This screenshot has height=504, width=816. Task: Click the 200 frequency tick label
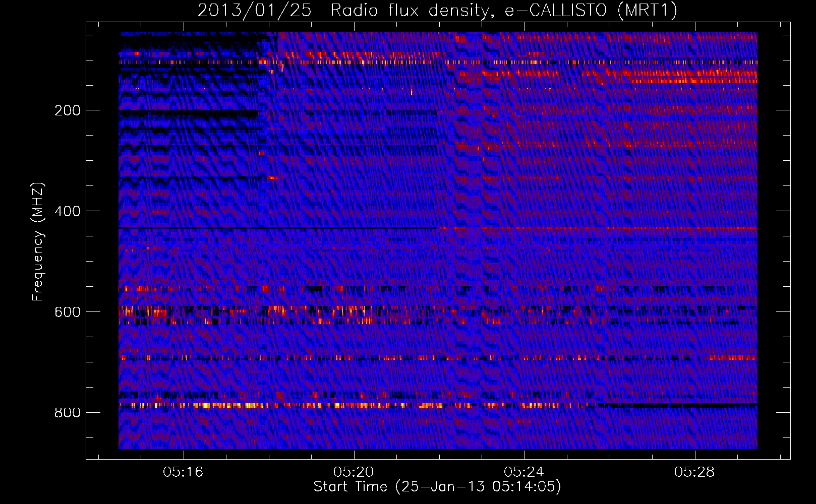pyautogui.click(x=68, y=110)
